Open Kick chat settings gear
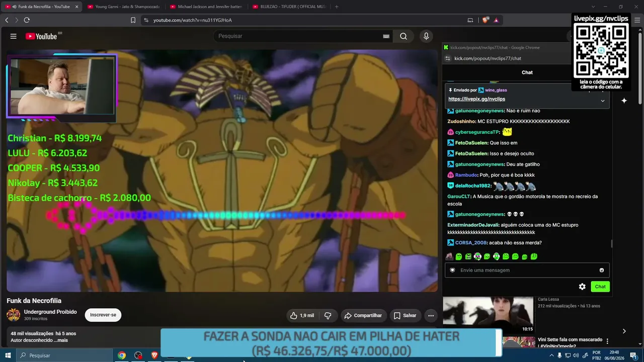644x362 pixels. tap(582, 287)
